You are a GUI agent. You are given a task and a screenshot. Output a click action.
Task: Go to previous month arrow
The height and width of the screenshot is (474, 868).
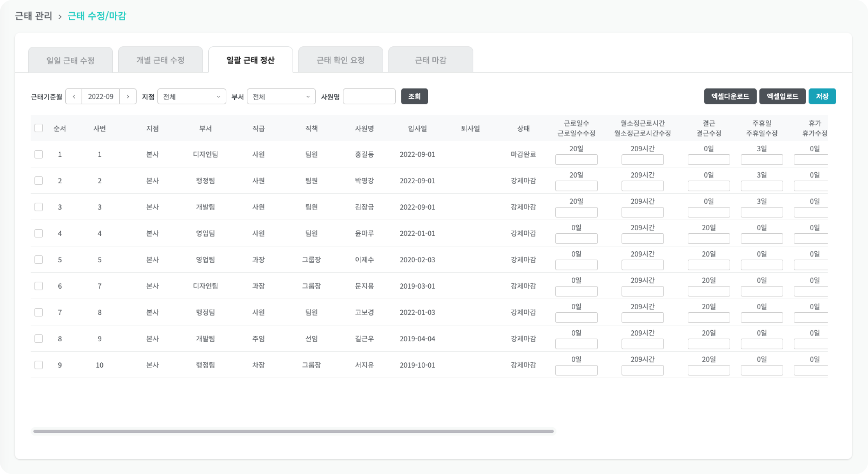pyautogui.click(x=74, y=97)
